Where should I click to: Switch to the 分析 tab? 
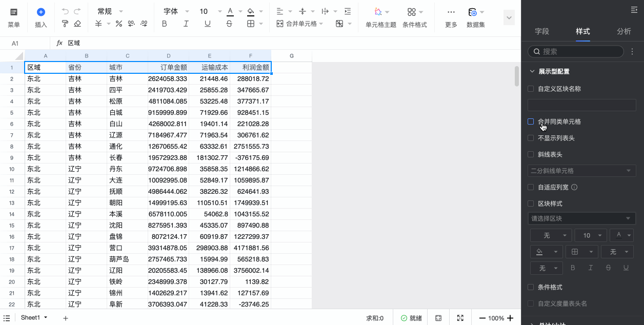(624, 31)
